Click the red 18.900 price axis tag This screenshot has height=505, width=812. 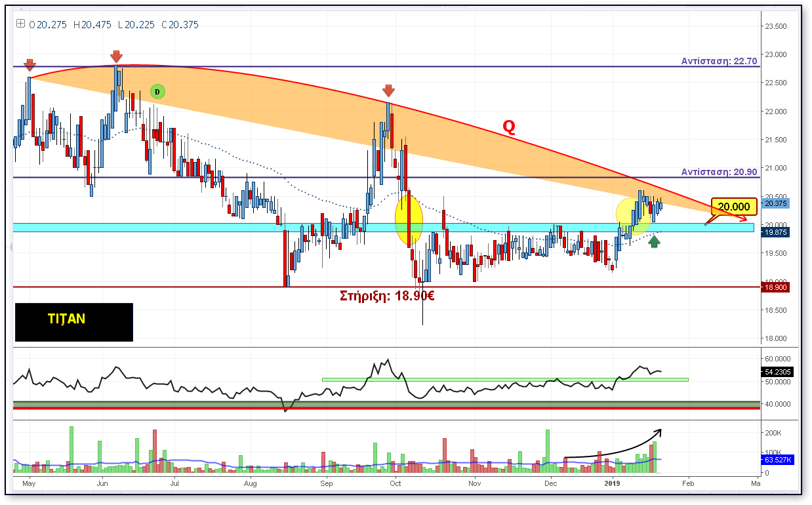pyautogui.click(x=775, y=287)
